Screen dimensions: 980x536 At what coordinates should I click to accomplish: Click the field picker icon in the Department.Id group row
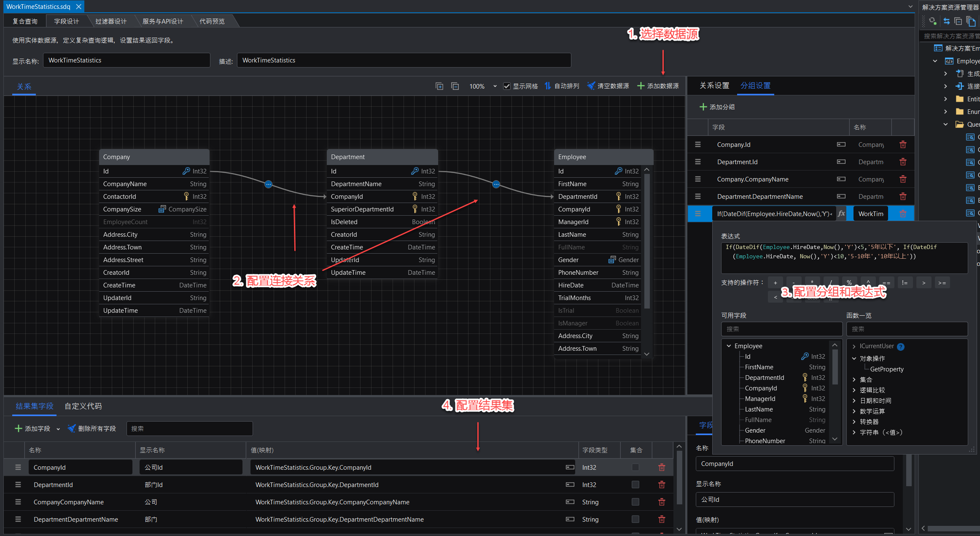[841, 162]
